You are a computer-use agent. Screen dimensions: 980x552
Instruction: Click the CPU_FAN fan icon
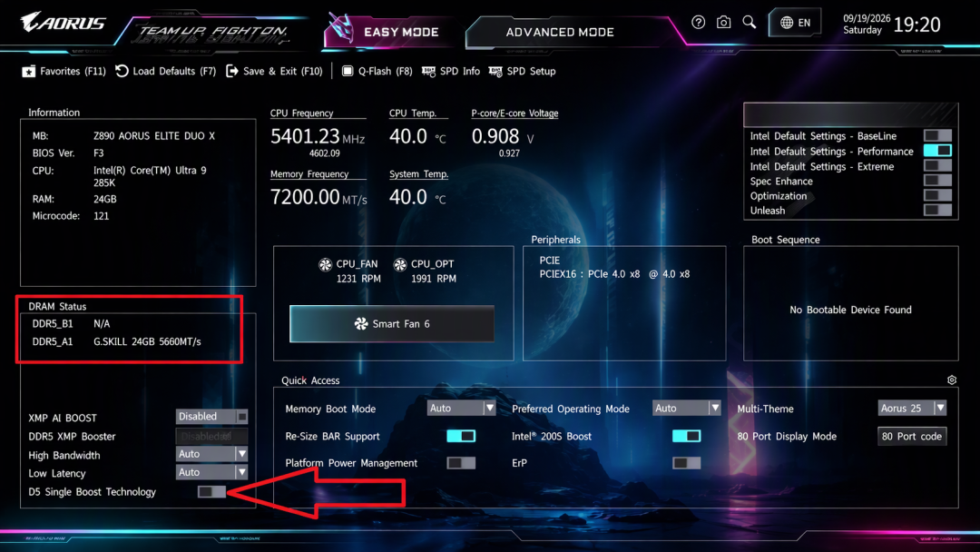tap(325, 264)
